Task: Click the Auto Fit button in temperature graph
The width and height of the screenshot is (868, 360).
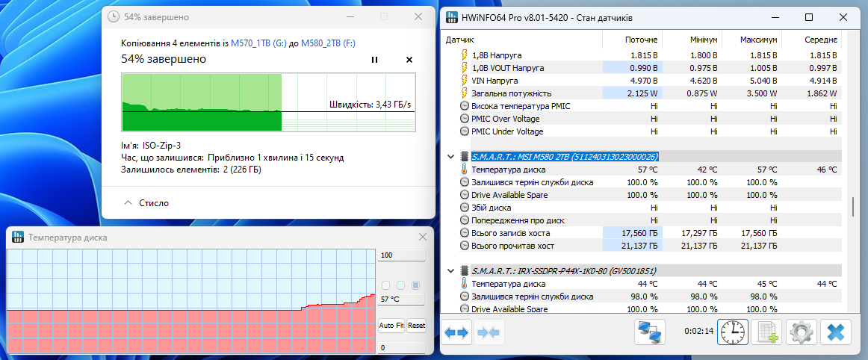Action: tap(391, 326)
